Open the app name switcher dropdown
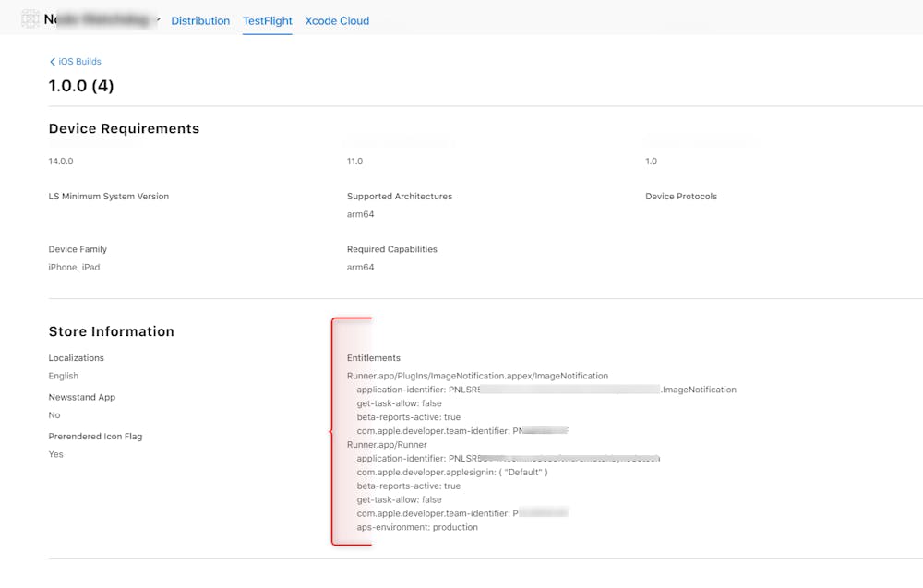This screenshot has height=588, width=923. tap(158, 19)
